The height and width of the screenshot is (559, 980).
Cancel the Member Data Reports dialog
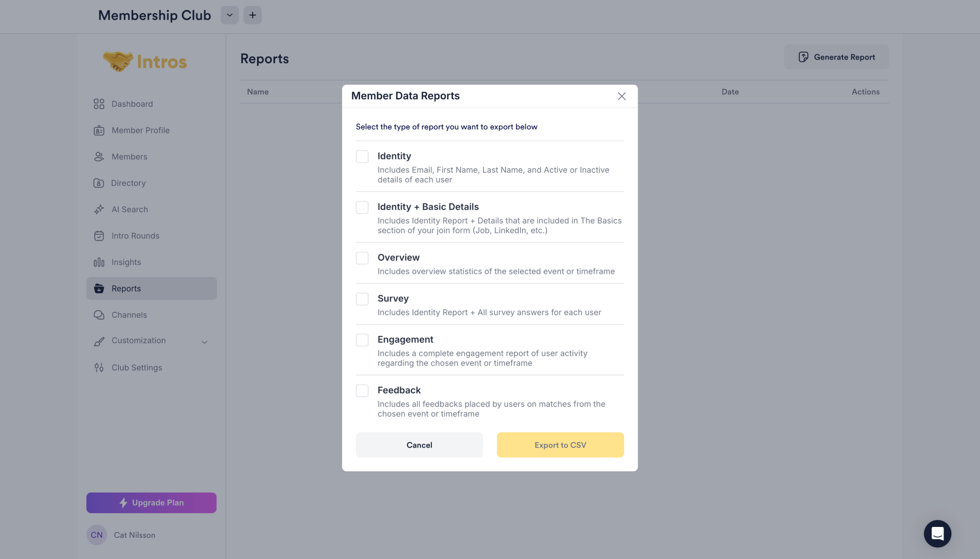[x=419, y=445]
